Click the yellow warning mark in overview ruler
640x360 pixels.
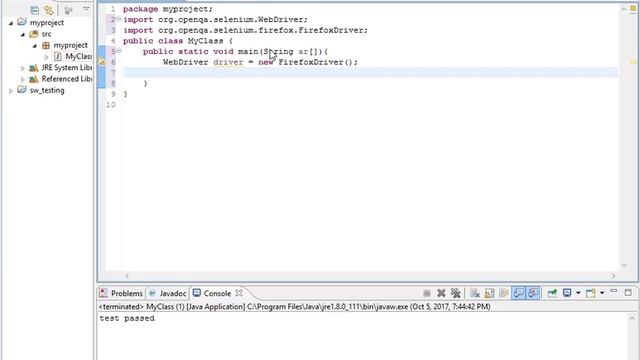coord(633,62)
